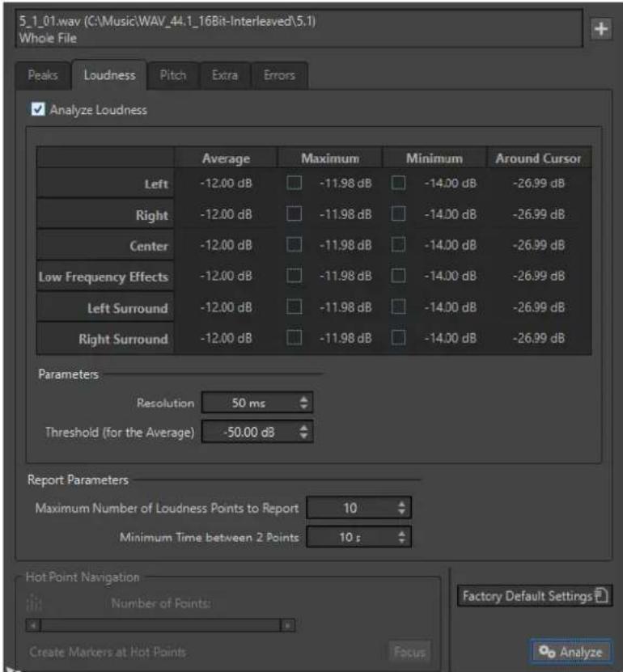Image resolution: width=623 pixels, height=672 pixels.
Task: Open the Pitch tab
Action: [x=173, y=75]
